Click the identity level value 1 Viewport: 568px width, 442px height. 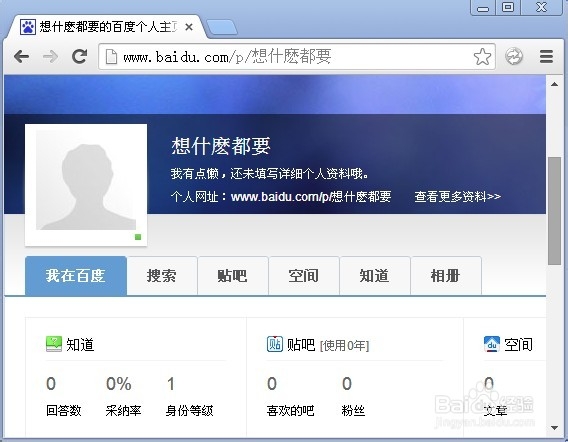pyautogui.click(x=171, y=384)
